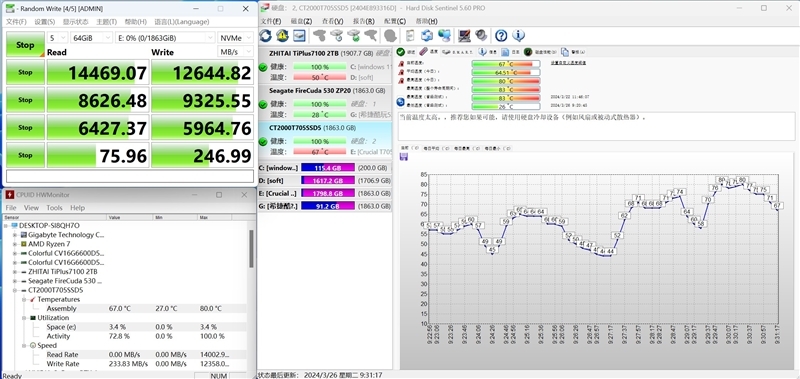Expand the Seagate FireCuda 530 tree node
This screenshot has height=379, width=800.
(x=15, y=281)
